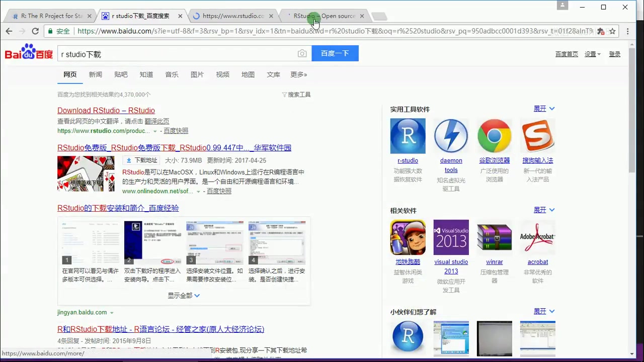Expand 小伙伴们想了解 section with 展开
Viewport: 644px width, 362px height.
544,311
